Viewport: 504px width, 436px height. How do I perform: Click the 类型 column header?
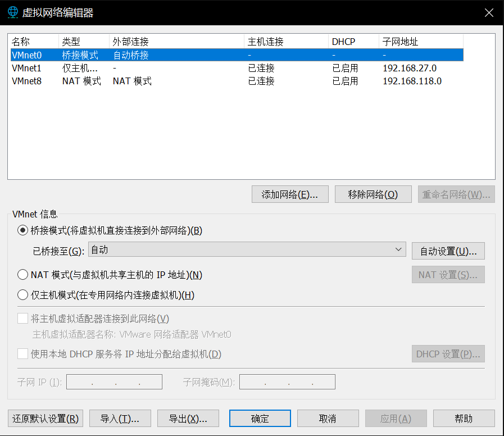pos(84,42)
